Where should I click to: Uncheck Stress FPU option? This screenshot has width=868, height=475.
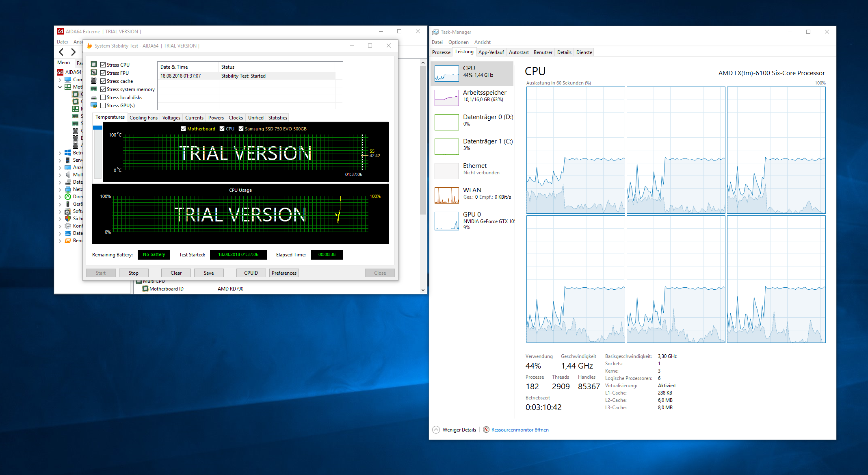(x=103, y=73)
